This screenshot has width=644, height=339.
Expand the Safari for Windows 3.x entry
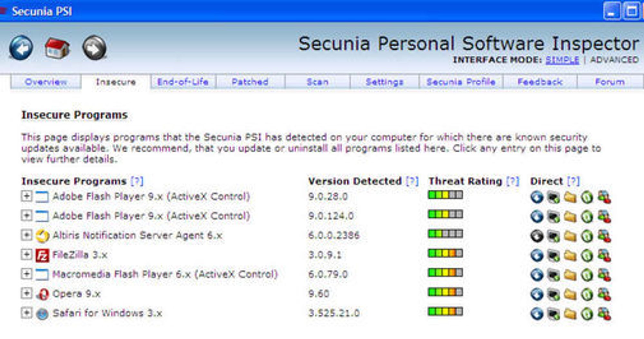point(27,313)
